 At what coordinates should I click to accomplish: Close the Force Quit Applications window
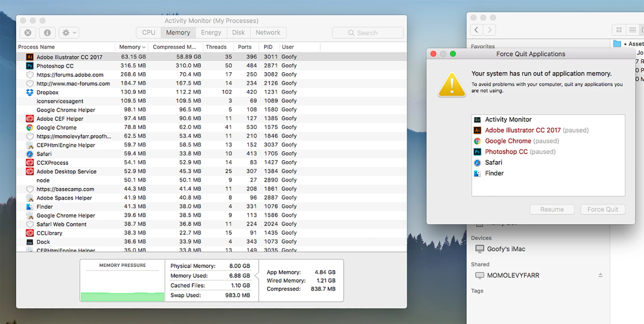[433, 54]
